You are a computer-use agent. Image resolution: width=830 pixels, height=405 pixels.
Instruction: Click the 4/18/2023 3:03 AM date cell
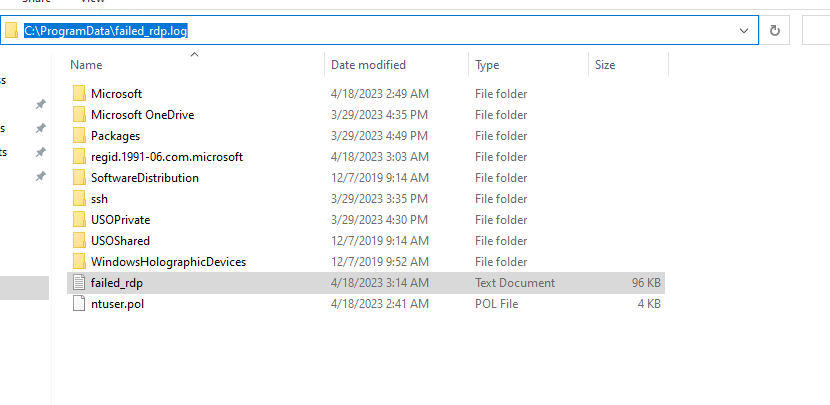380,157
